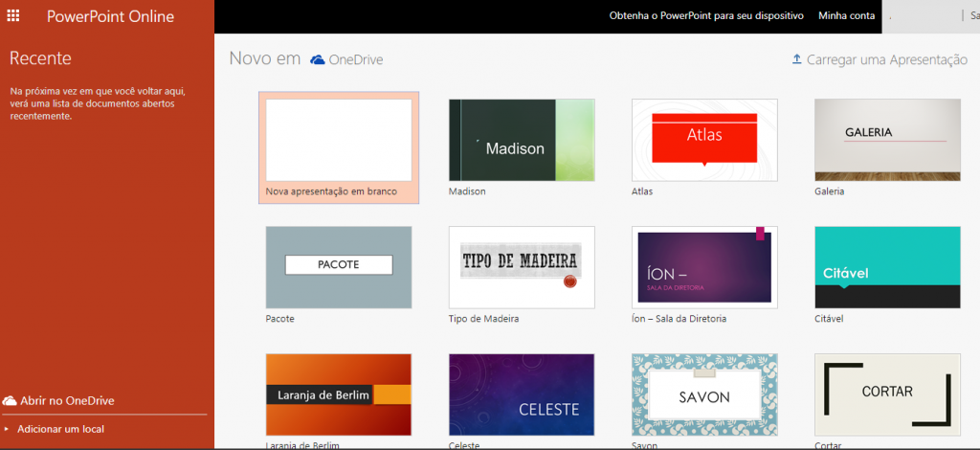This screenshot has height=450, width=980.
Task: Click the cloud icon beside Abrir no OneDrive
Action: tap(10, 400)
